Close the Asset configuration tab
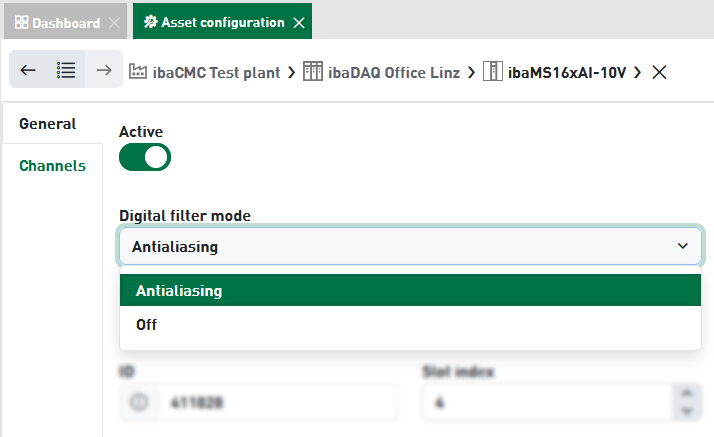 coord(299,23)
